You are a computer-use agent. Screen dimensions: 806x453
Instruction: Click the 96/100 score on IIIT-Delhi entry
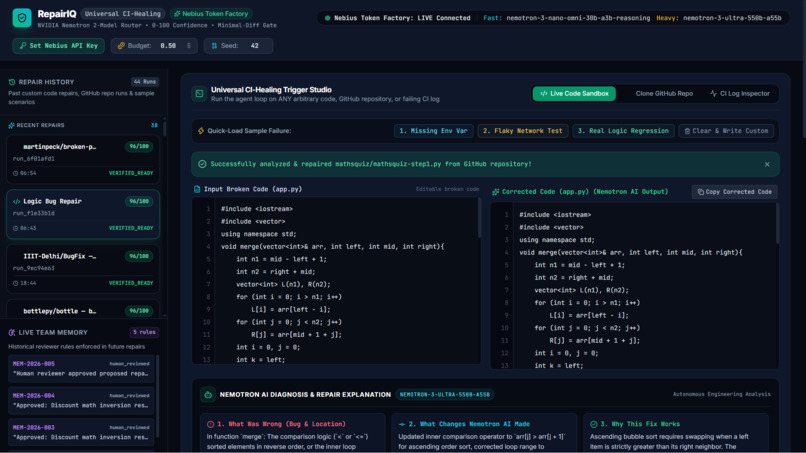point(139,256)
